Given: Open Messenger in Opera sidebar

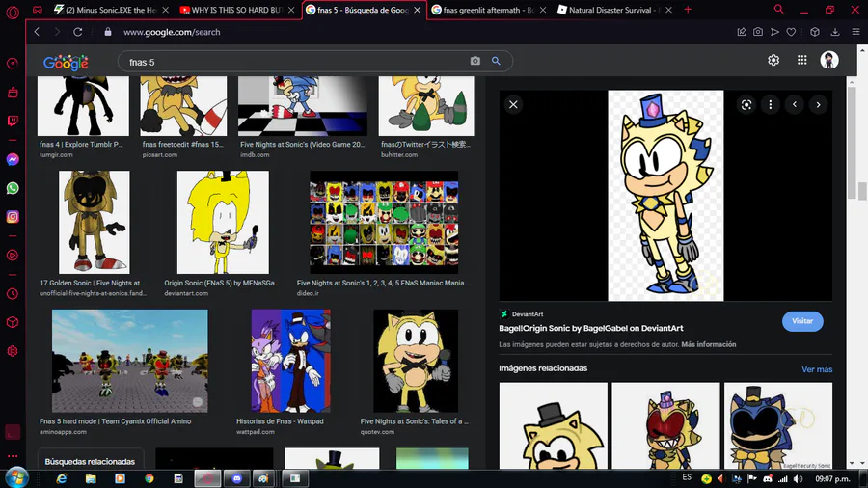Looking at the screenshot, I should (13, 160).
